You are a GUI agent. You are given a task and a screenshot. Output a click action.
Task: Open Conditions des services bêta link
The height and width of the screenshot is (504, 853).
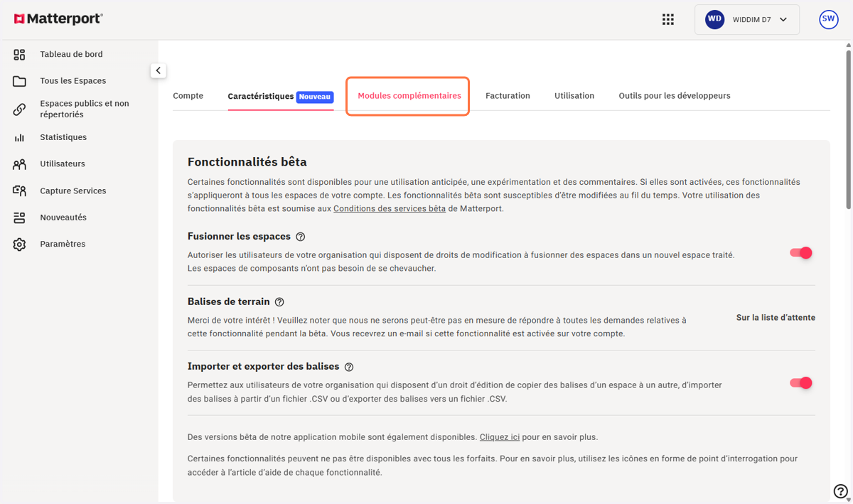coord(390,208)
